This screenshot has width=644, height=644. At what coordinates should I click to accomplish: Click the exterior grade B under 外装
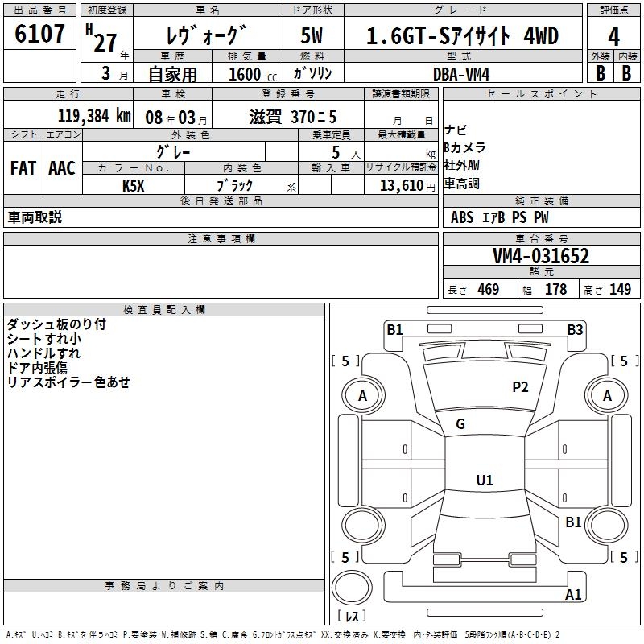click(x=601, y=73)
